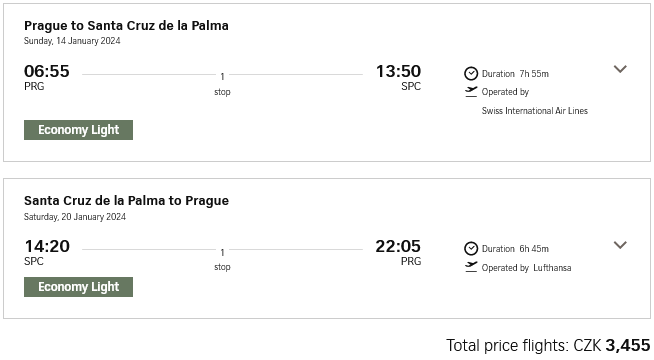Click the Santa Cruz de la Palma to Prague heading
This screenshot has width=654, height=360.
click(126, 201)
